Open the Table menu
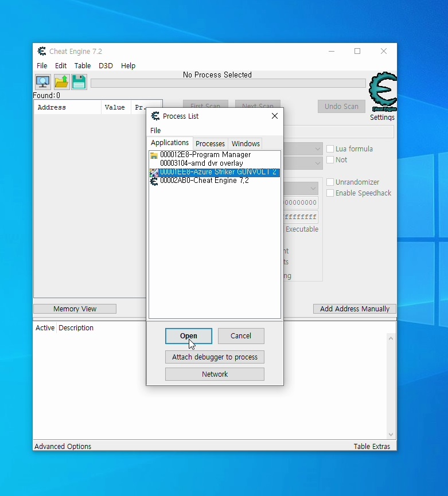 pyautogui.click(x=82, y=65)
